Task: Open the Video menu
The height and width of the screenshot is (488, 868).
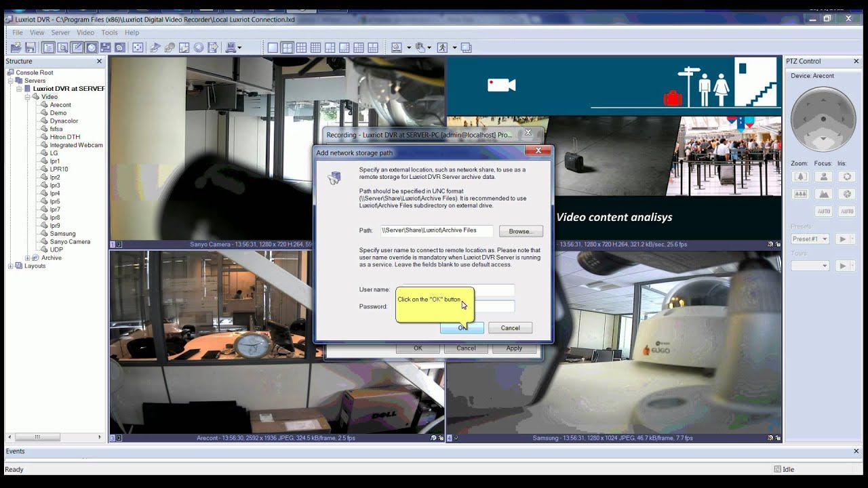Action: coord(85,33)
